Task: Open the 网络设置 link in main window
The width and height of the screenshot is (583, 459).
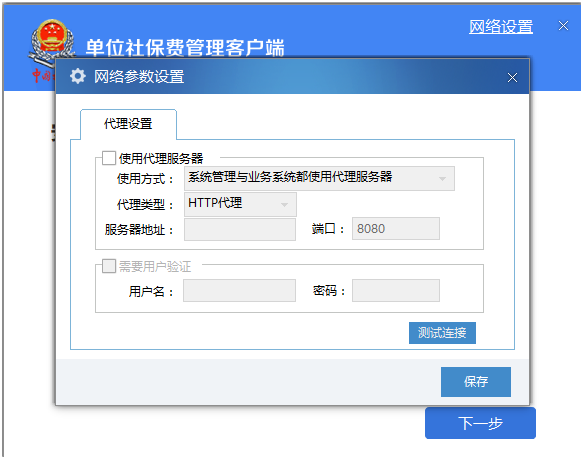Action: [500, 27]
